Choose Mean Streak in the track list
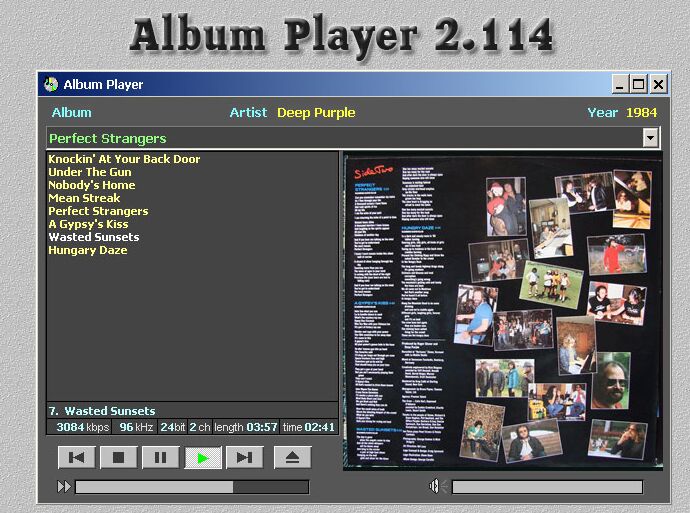The height and width of the screenshot is (513, 690). [84, 198]
